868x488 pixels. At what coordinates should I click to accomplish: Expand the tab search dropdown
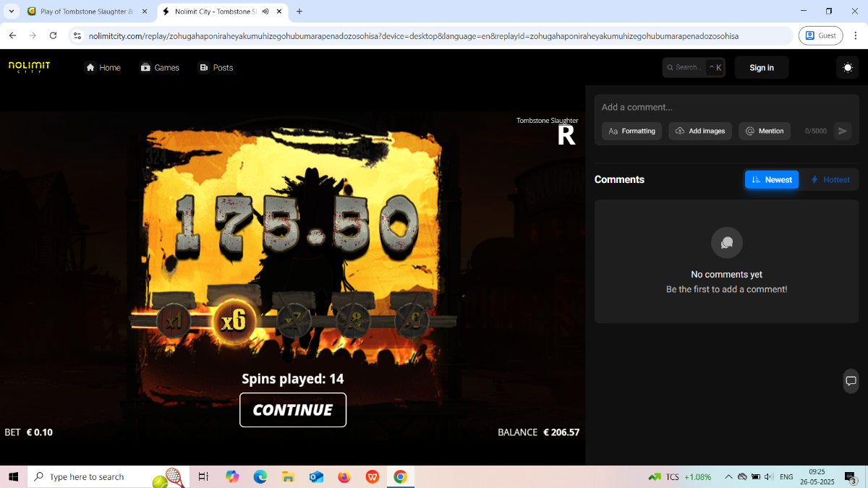pos(12,12)
